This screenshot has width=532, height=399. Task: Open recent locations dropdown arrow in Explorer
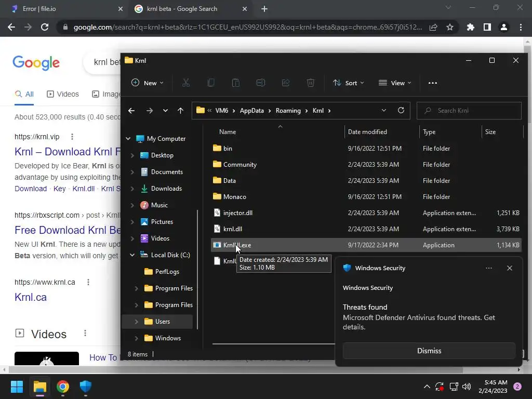click(x=165, y=111)
